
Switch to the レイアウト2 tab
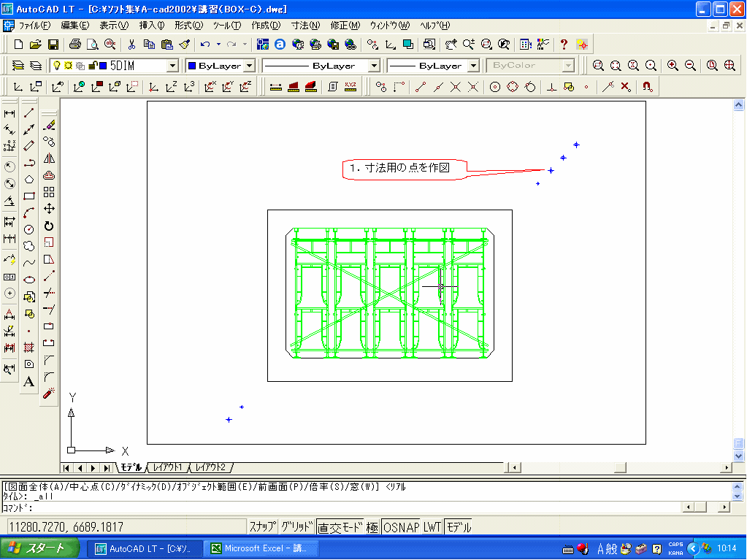[210, 467]
